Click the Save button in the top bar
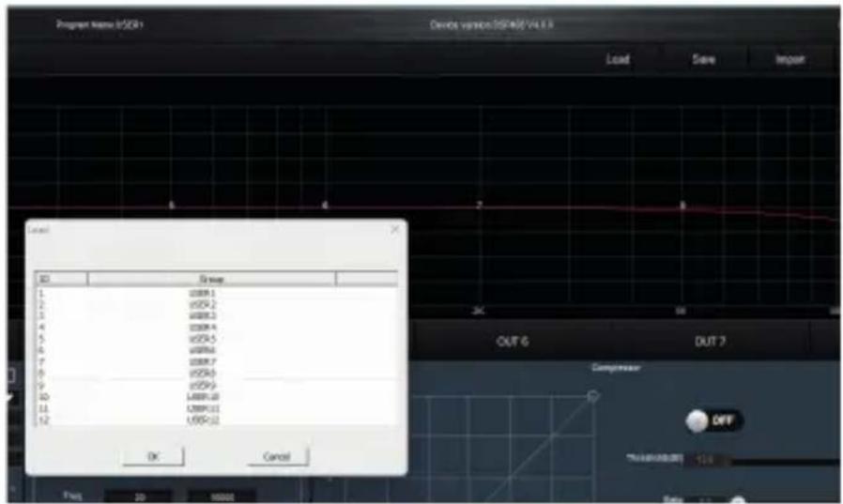 pos(703,60)
